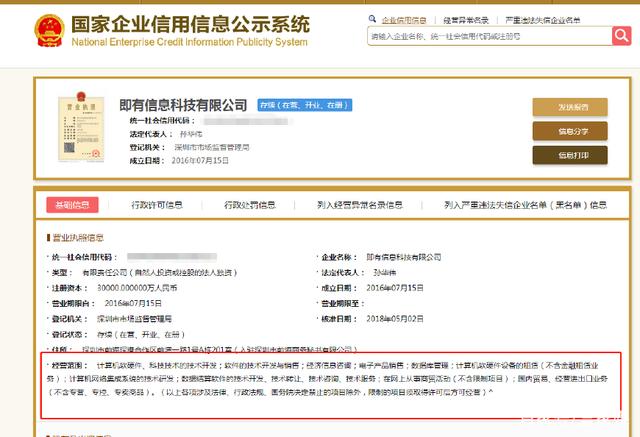640x437 pixels.
Task: Click the National Enterprise Credit Information Publicity System subtitle
Action: pyautogui.click(x=189, y=42)
